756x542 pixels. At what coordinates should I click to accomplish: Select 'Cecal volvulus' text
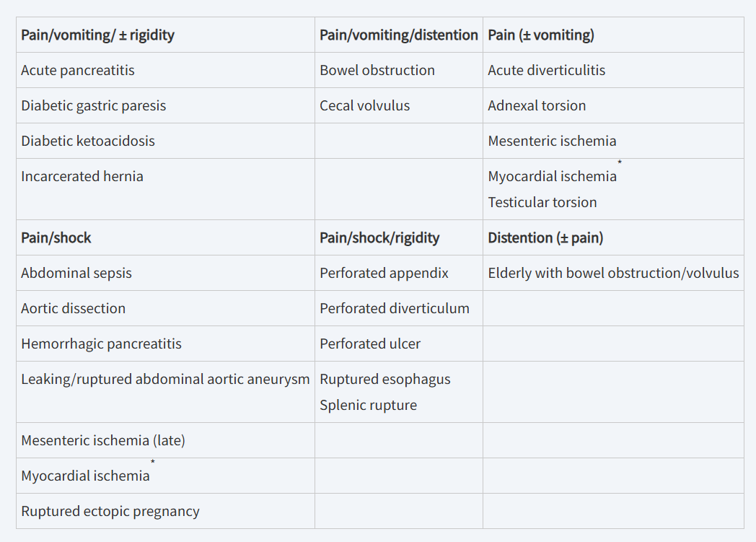(364, 105)
